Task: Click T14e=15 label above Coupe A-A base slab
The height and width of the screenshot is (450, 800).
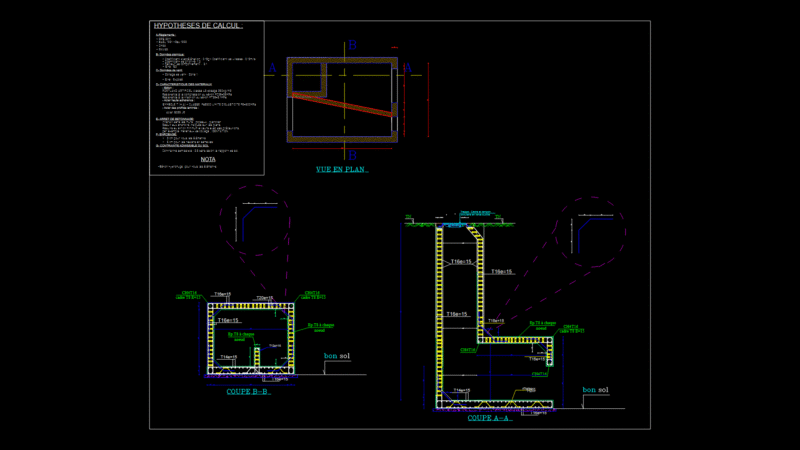Action: pos(462,390)
